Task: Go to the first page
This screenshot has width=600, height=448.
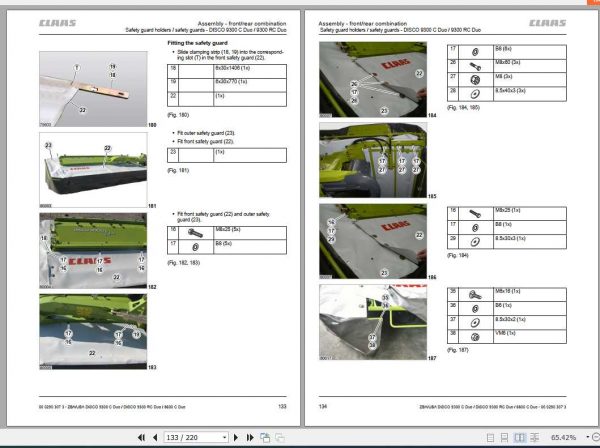Action: [141, 437]
